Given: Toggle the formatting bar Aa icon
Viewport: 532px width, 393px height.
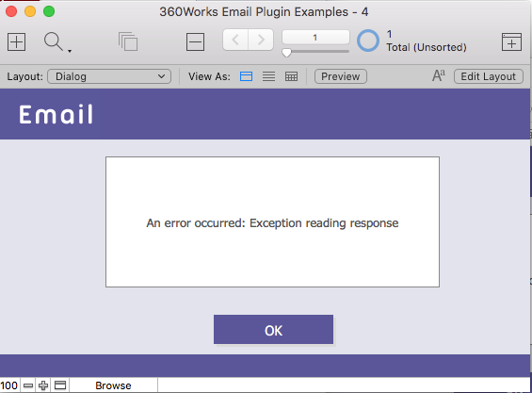Looking at the screenshot, I should pos(439,75).
